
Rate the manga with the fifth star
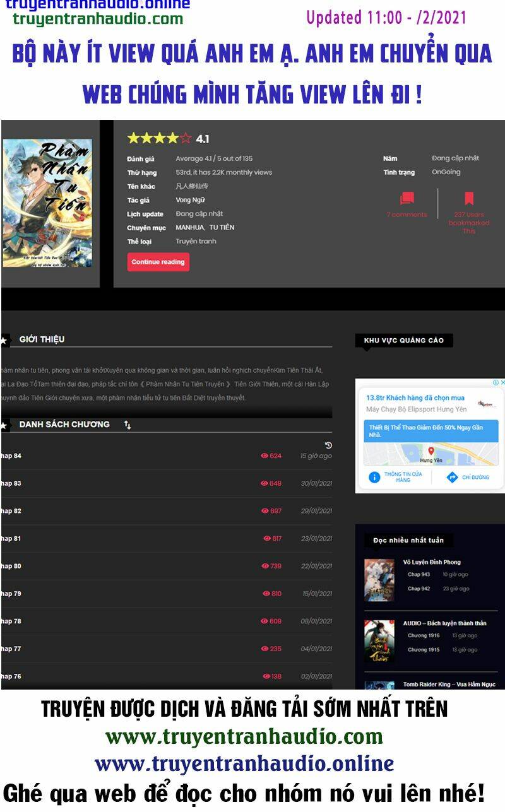coord(186,138)
